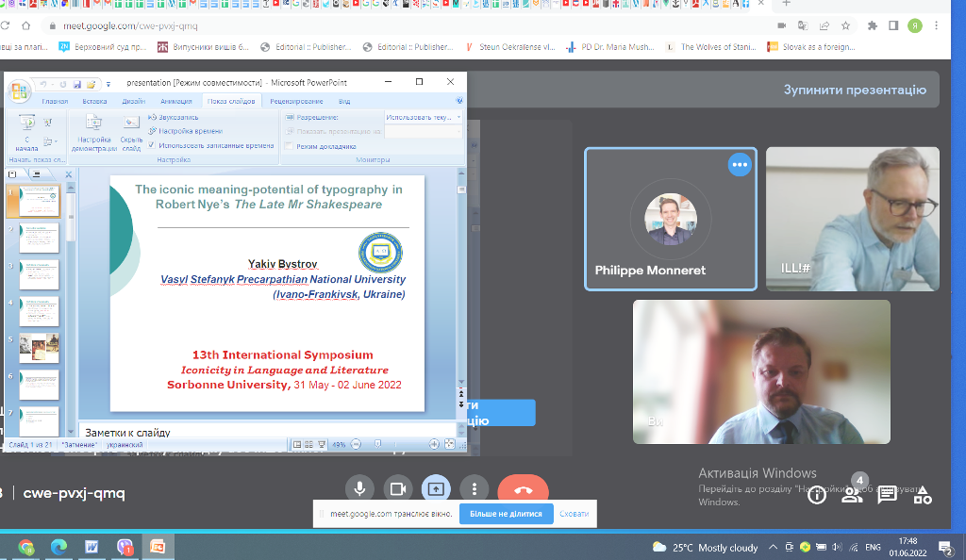Uncheck 'Использовать записанные времена' checkbox
Screen dimensions: 966x560
click(153, 145)
